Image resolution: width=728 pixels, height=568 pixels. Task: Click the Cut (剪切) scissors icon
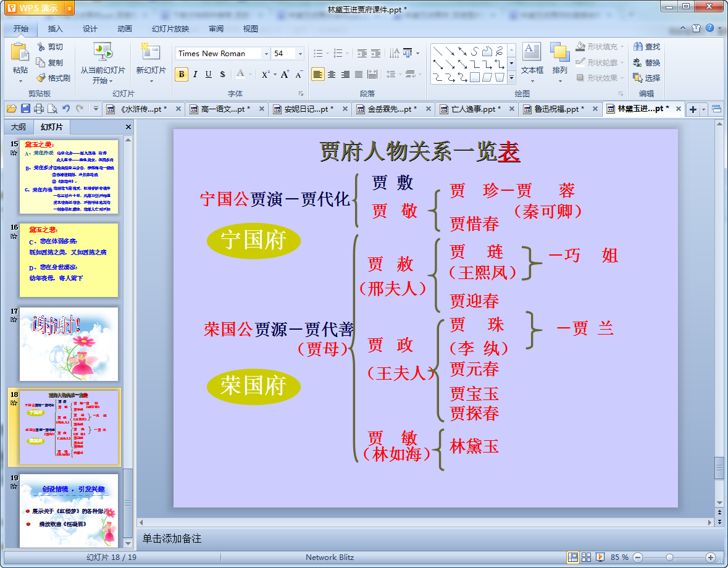tap(41, 46)
